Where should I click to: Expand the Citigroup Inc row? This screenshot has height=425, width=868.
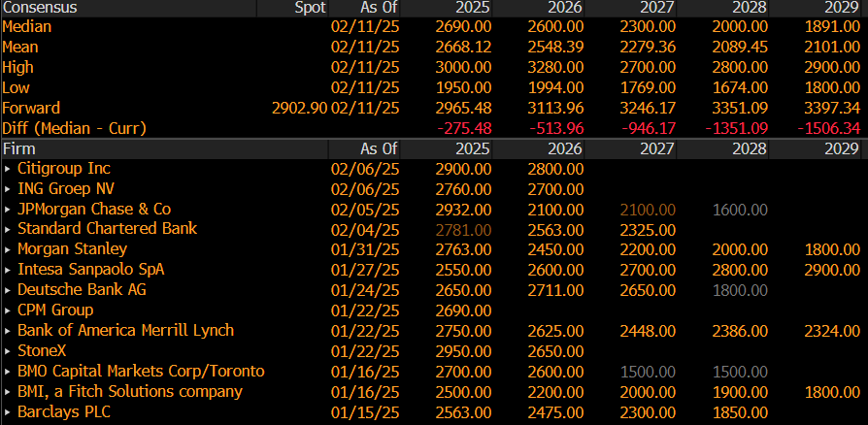pos(7,169)
